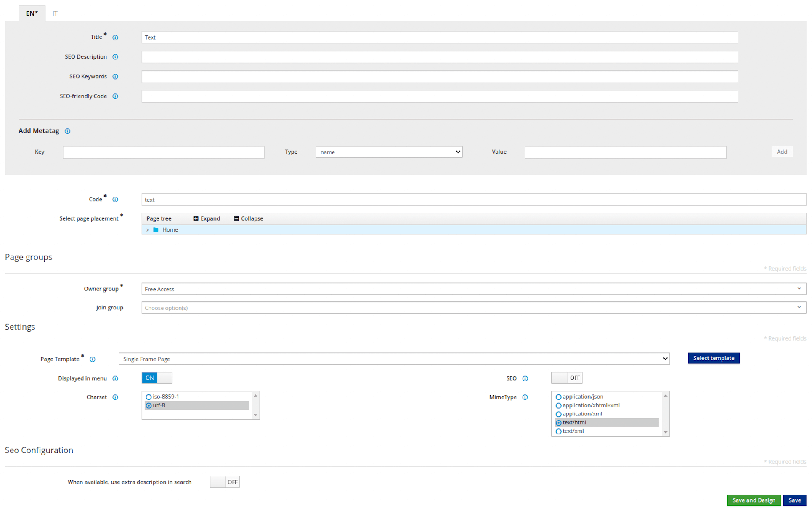Click info icon next to MimeType
Image resolution: width=812 pixels, height=511 pixels.
[x=525, y=397]
